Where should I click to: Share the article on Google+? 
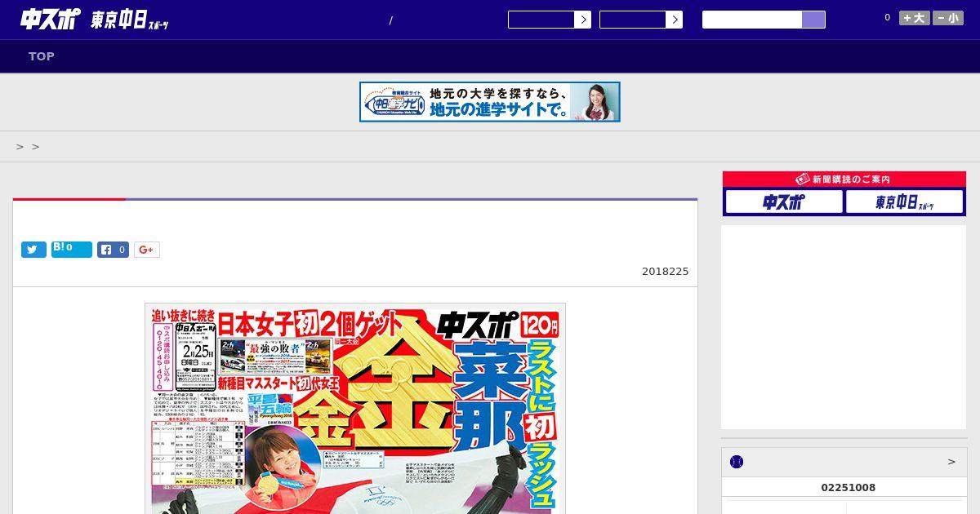[147, 250]
